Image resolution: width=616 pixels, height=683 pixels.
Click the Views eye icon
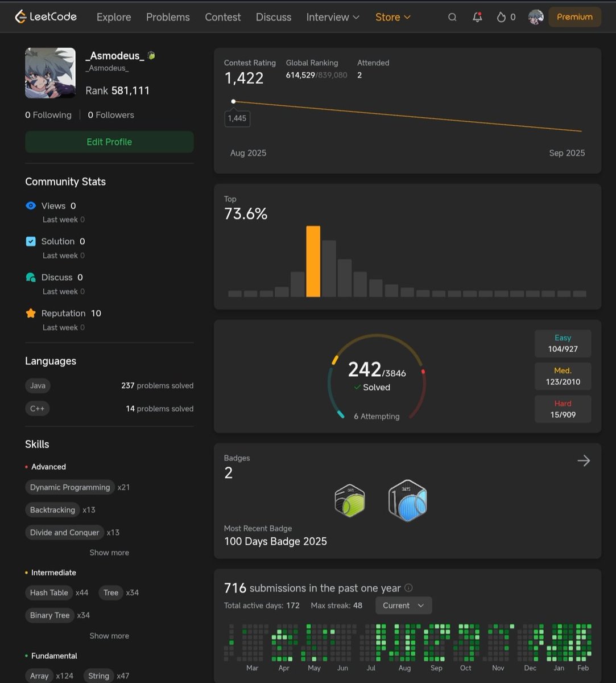click(31, 205)
